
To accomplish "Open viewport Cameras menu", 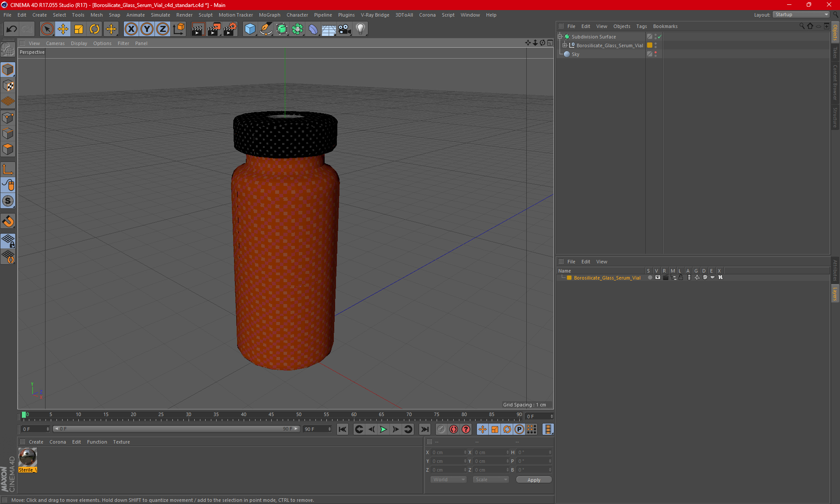I will tap(55, 43).
